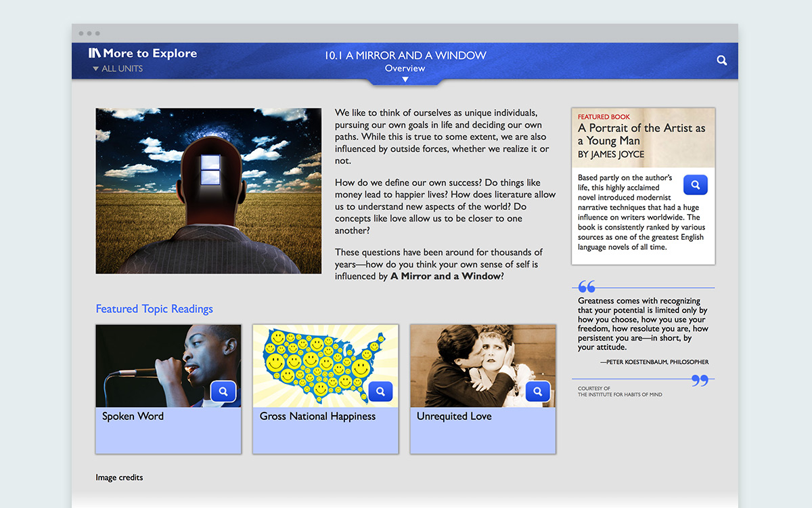Select the Unrequited Love caption label

click(x=454, y=417)
